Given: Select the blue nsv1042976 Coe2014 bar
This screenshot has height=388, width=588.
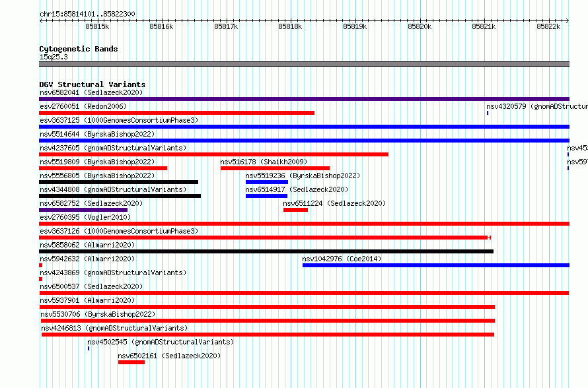Looking at the screenshot, I should pos(436,265).
